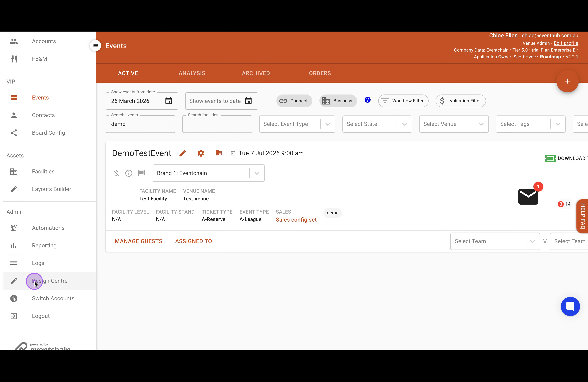Image resolution: width=588 pixels, height=382 pixels.
Task: Expand the Select Event Type dropdown
Action: pos(297,124)
